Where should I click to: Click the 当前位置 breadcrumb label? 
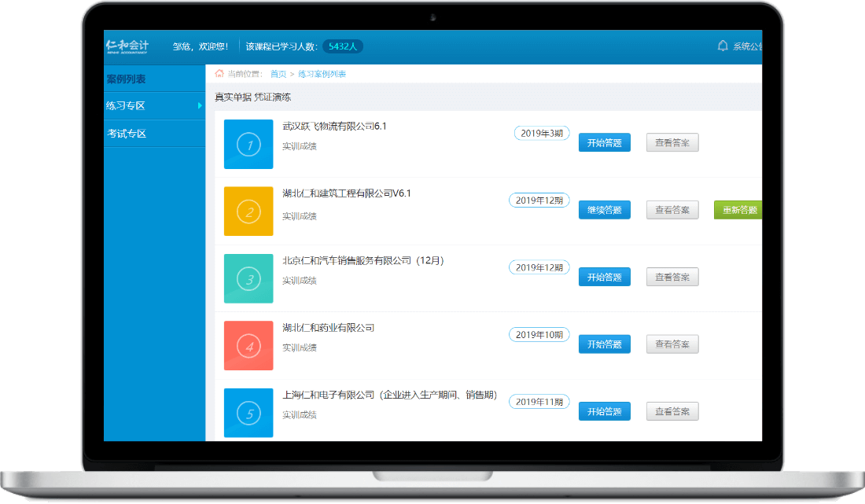point(245,74)
